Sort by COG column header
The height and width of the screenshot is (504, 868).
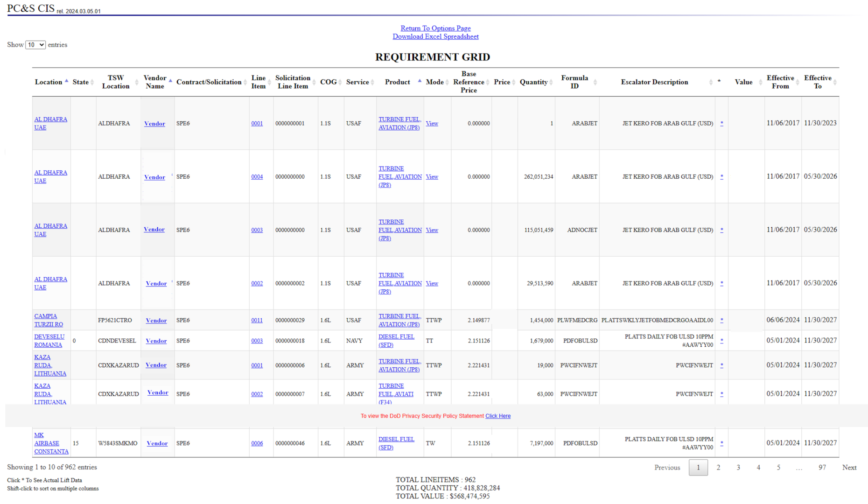[x=331, y=82]
